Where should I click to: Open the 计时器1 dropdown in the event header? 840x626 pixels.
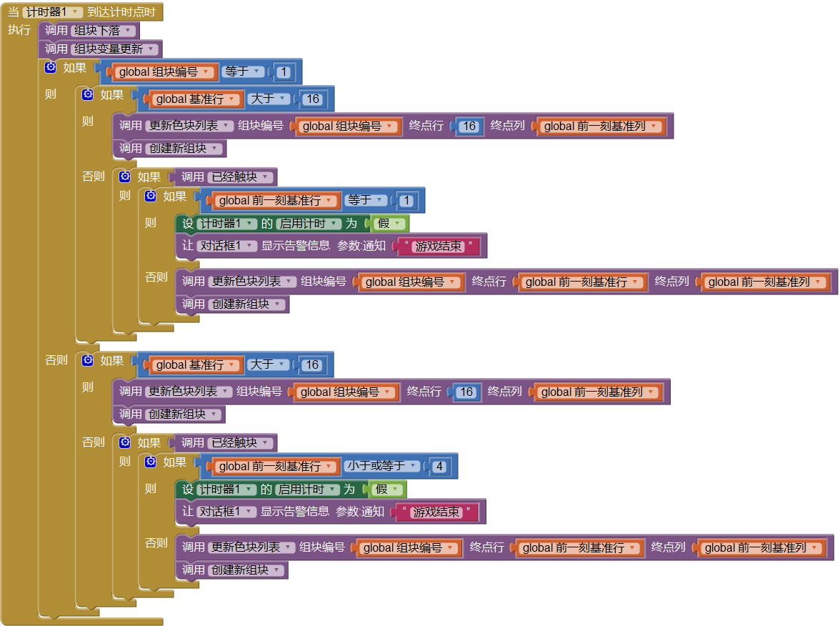point(76,12)
